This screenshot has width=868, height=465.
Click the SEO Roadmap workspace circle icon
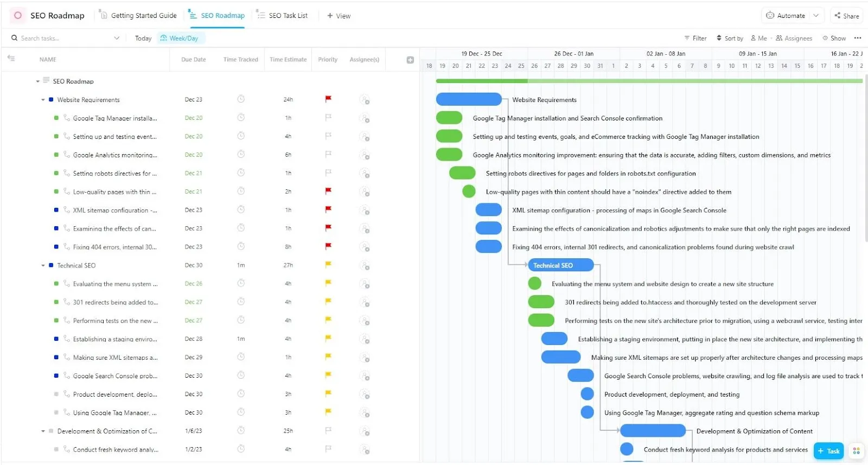(x=18, y=15)
